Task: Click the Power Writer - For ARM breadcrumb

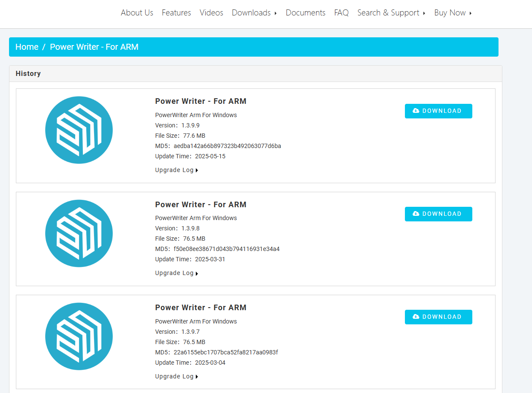Action: [x=94, y=47]
